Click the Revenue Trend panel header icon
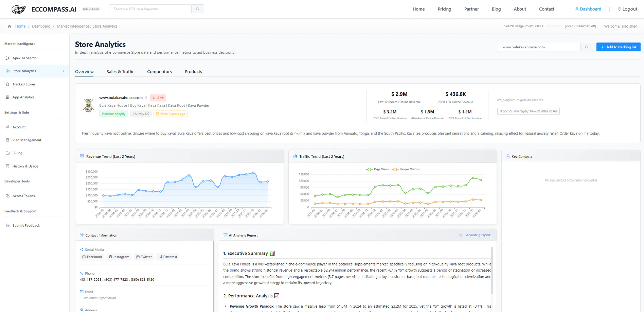 pos(82,156)
